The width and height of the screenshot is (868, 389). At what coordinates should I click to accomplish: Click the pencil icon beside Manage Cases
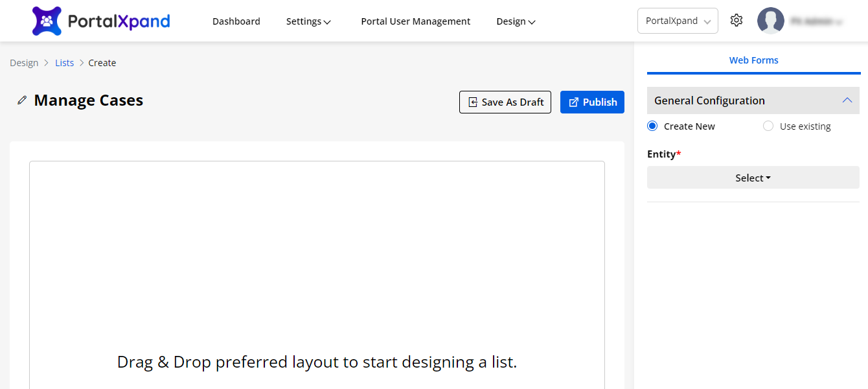[22, 100]
